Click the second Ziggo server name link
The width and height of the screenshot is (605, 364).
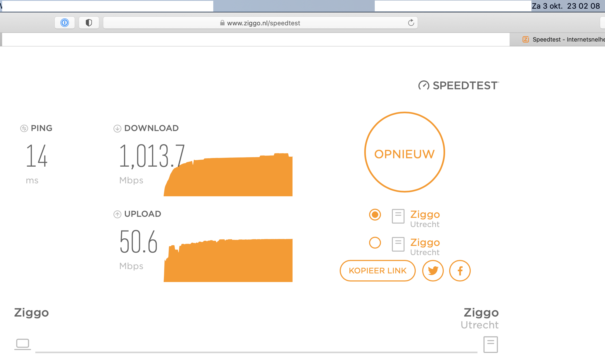point(425,242)
